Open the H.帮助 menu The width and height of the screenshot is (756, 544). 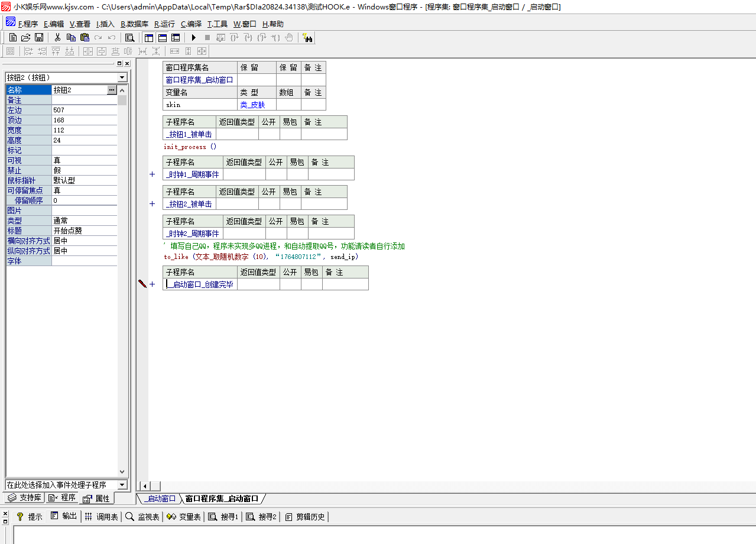click(273, 24)
